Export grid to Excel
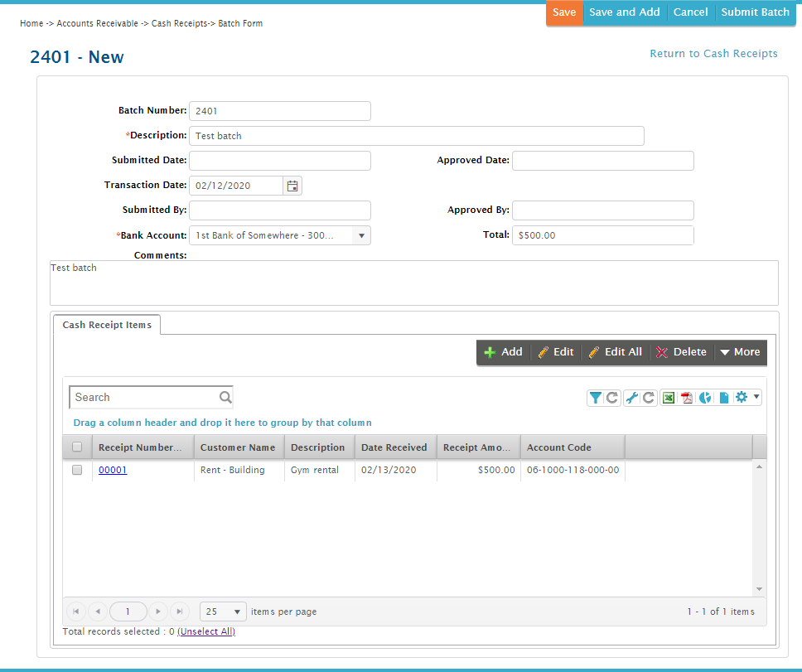802x672 pixels. tap(668, 398)
